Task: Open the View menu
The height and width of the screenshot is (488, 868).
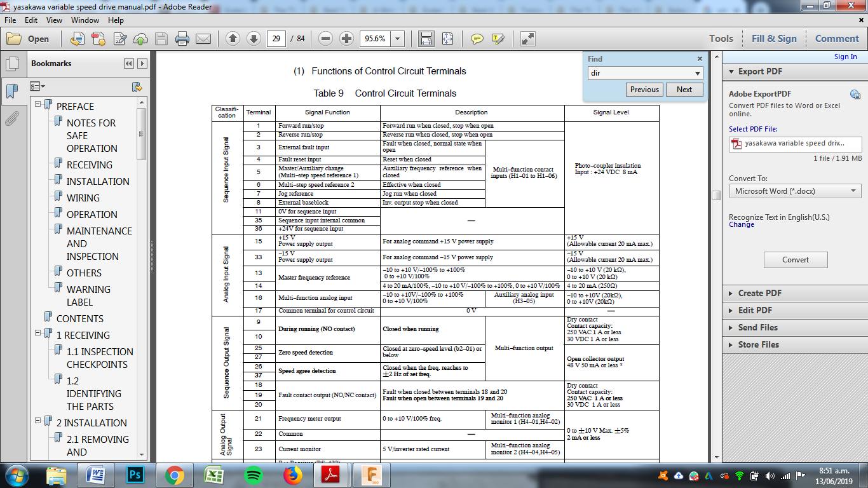Action: point(54,20)
